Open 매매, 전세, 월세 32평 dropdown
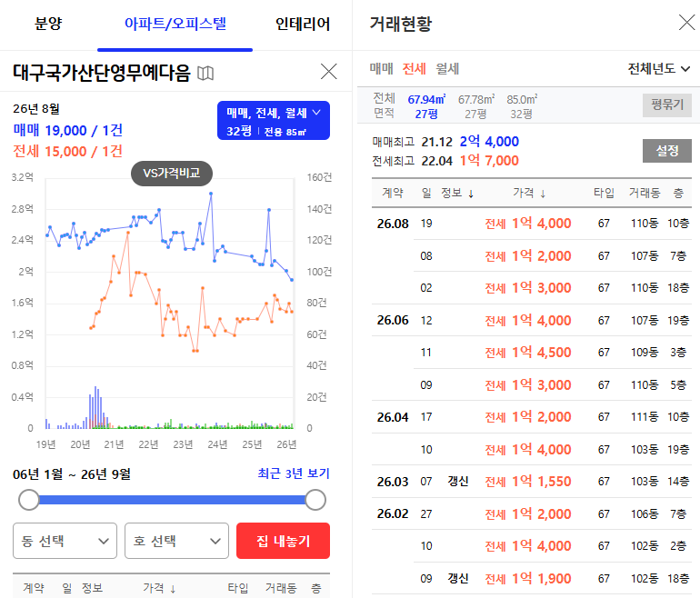The height and width of the screenshot is (598, 700). coord(274,121)
